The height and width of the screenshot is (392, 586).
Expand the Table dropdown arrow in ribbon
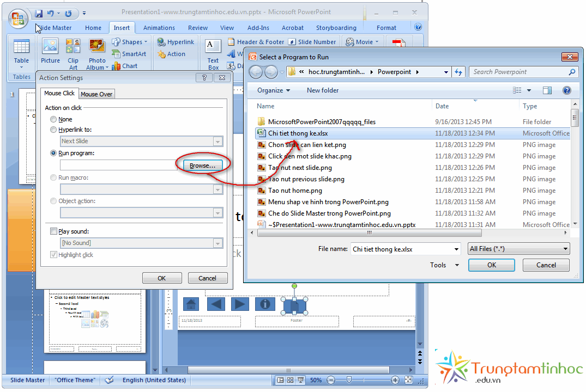point(21,68)
